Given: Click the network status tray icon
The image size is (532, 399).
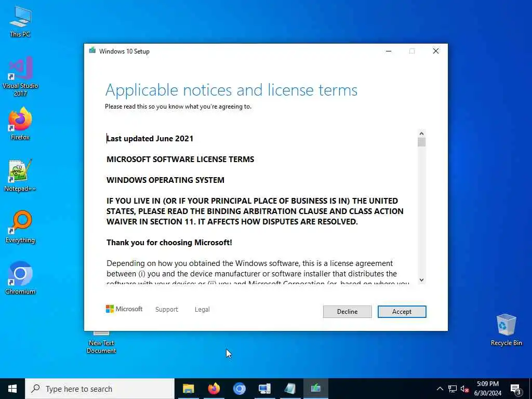Looking at the screenshot, I should pos(453,389).
